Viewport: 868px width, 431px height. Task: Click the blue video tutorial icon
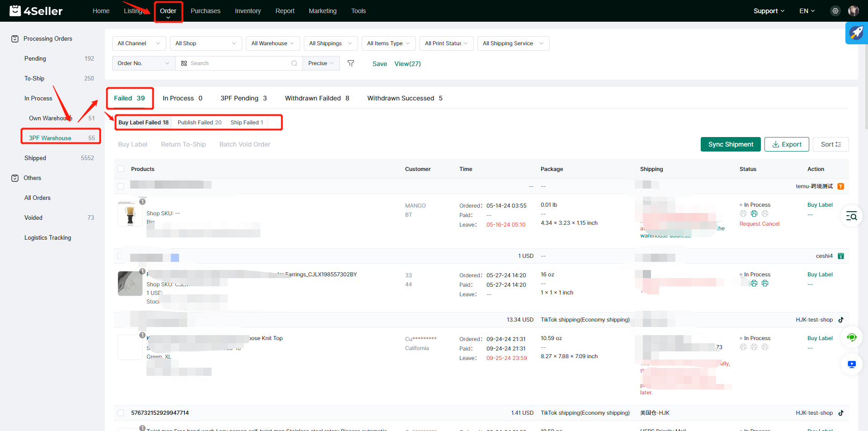pos(852,365)
